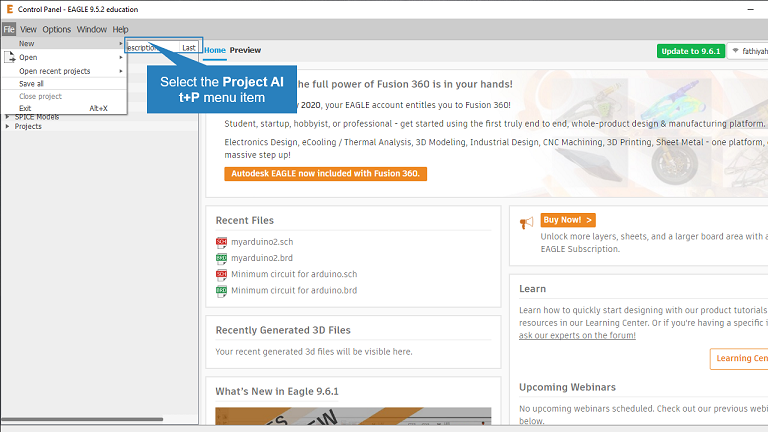This screenshot has height=432, width=768.
Task: Open recent file myarduino2.sch
Action: coord(262,242)
